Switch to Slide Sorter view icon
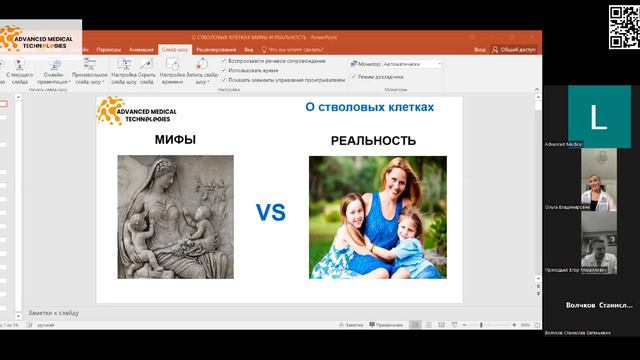The height and width of the screenshot is (360, 640). point(429,325)
